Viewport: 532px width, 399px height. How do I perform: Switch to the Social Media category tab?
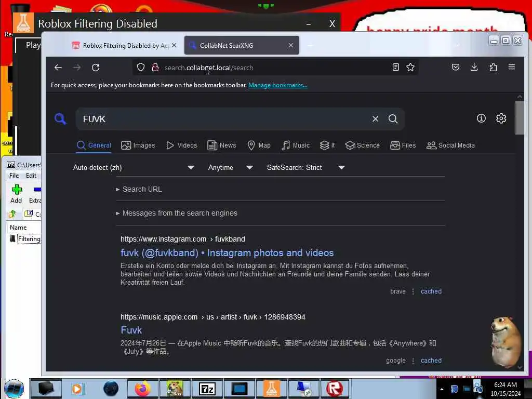coord(450,145)
